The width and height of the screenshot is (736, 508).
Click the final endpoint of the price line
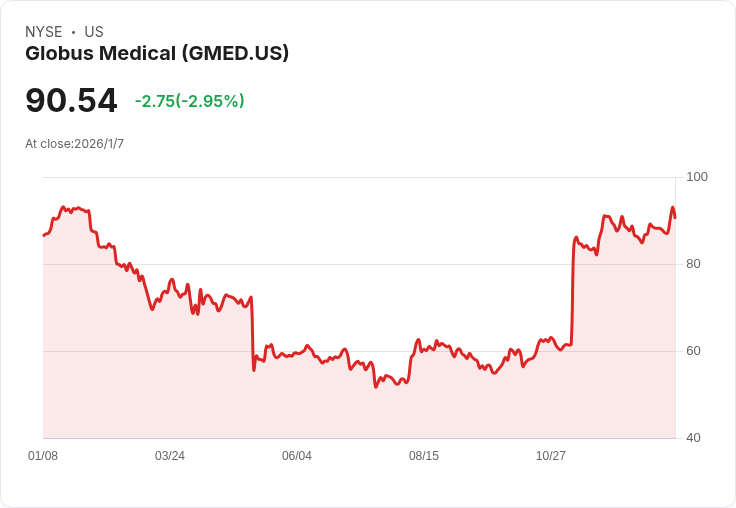point(675,217)
